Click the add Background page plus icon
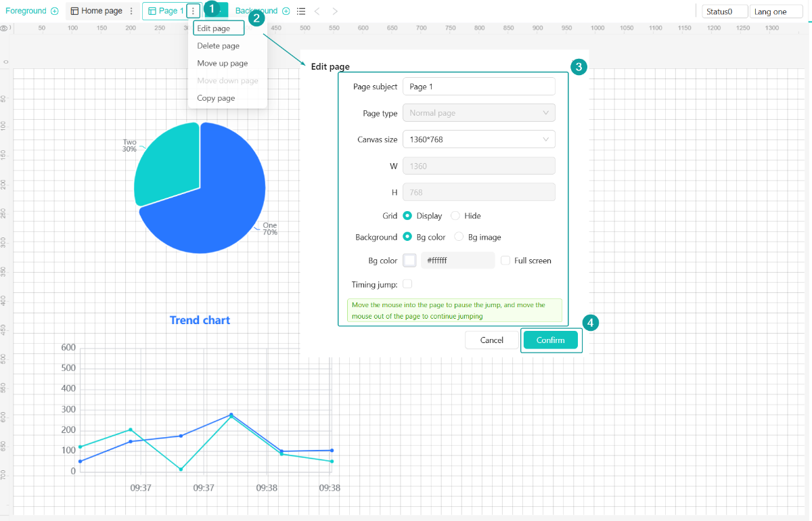Screen dimensions: 812x521 [286, 12]
